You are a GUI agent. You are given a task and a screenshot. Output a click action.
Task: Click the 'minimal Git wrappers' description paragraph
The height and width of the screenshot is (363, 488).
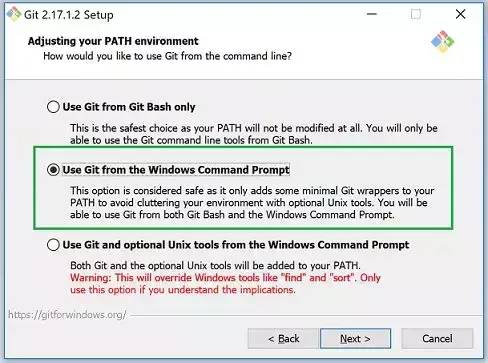252,203
